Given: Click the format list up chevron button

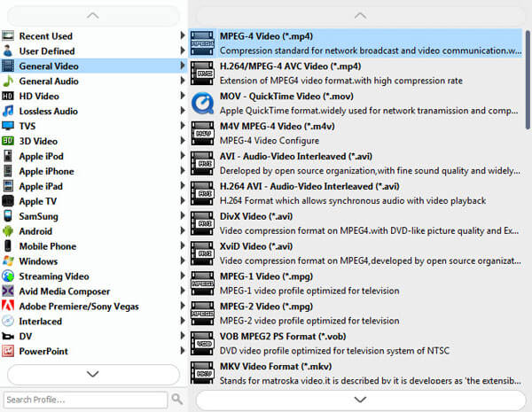Looking at the screenshot, I should pyautogui.click(x=360, y=16).
